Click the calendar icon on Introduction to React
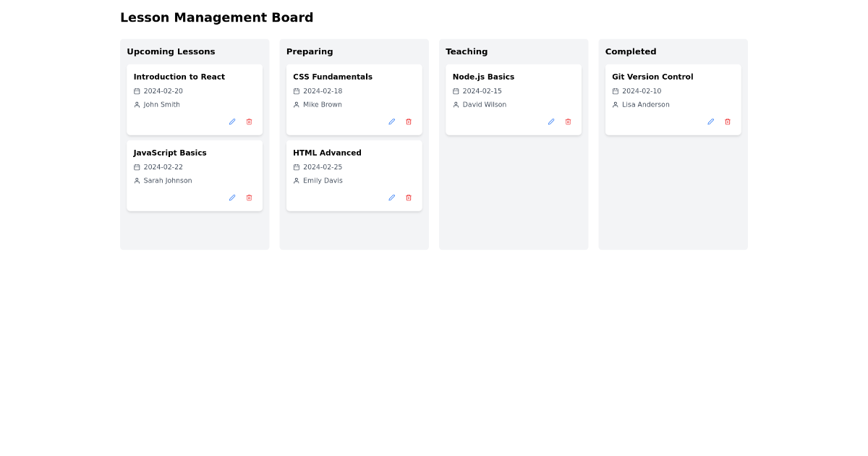The width and height of the screenshot is (868, 456). [137, 91]
